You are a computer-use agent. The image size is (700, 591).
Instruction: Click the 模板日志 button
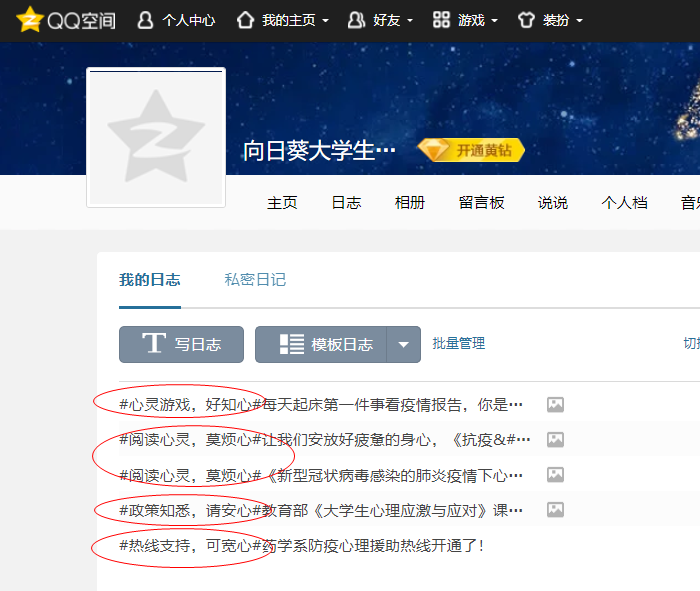pyautogui.click(x=321, y=344)
